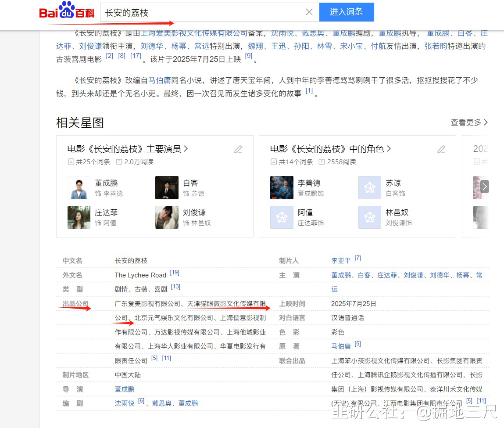Click the 出品公司 field label
This screenshot has height=428, width=504.
[x=75, y=304]
